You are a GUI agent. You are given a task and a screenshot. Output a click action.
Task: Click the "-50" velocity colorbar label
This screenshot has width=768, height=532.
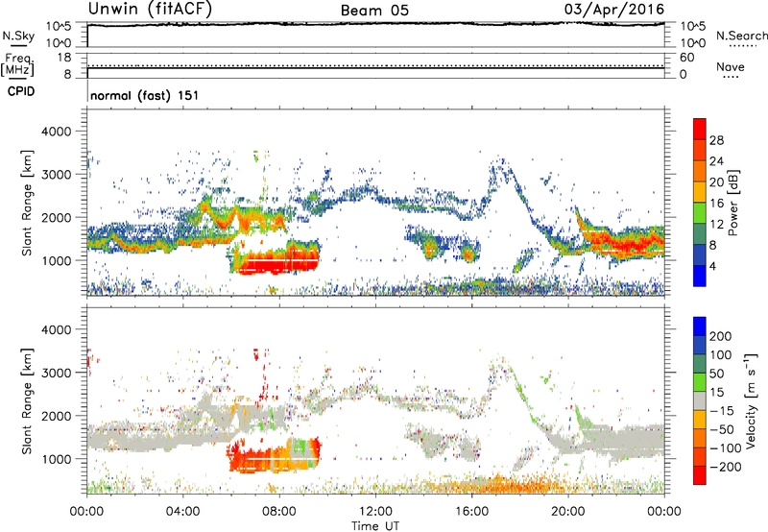pos(722,429)
